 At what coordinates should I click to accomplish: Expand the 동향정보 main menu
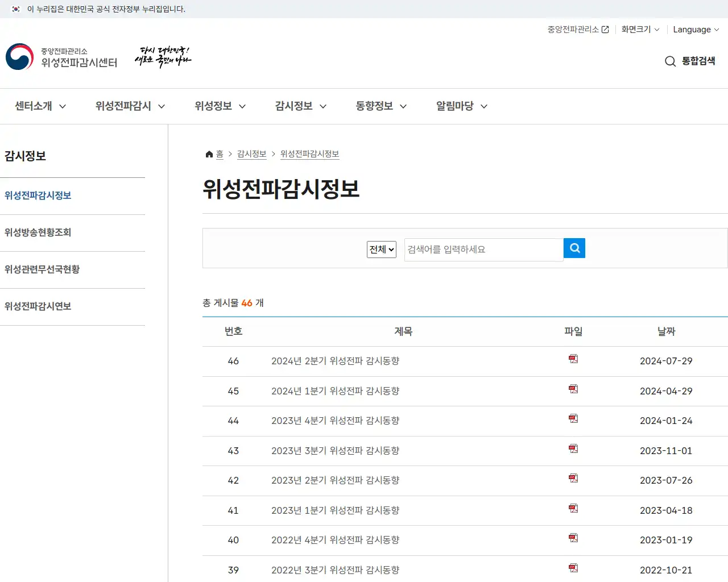(x=382, y=106)
